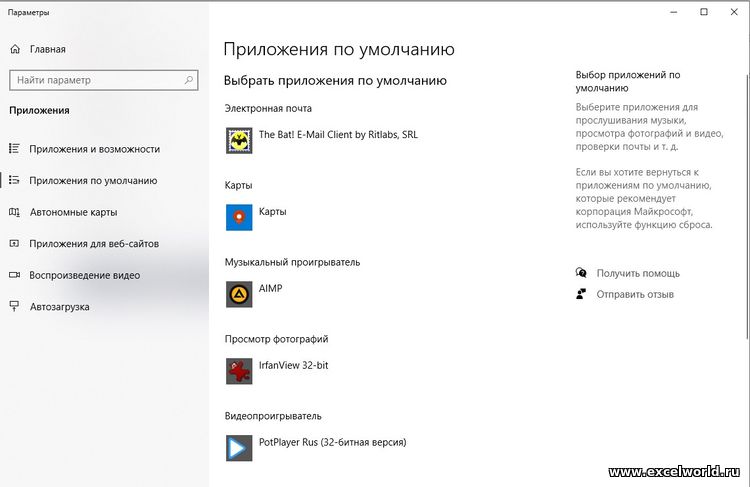The width and height of the screenshot is (750, 487).
Task: Click the Просмотр фотографий label
Action: (276, 339)
